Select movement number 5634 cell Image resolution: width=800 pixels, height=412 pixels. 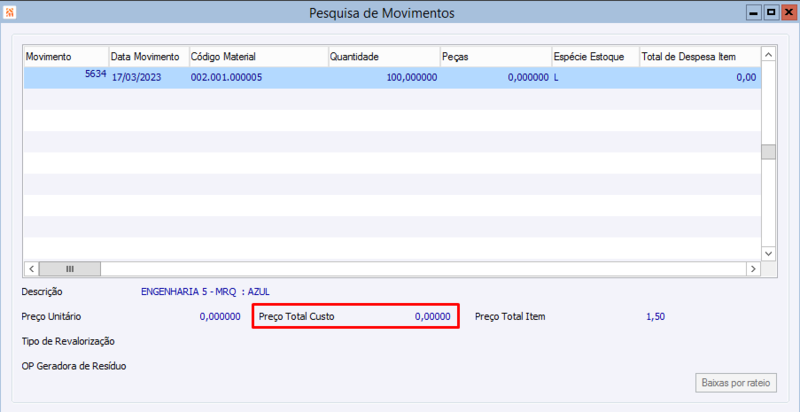point(66,78)
